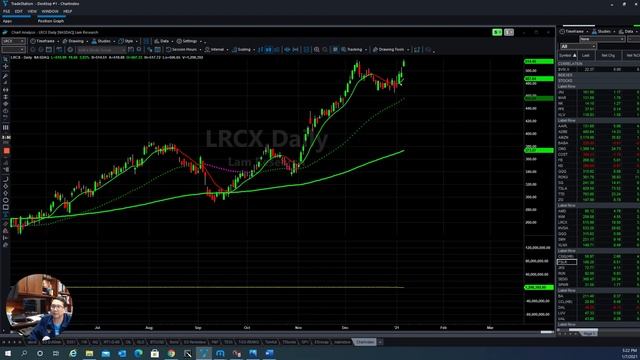This screenshot has width=640, height=360.
Task: Open the Tracking dropdown
Action: click(x=354, y=50)
